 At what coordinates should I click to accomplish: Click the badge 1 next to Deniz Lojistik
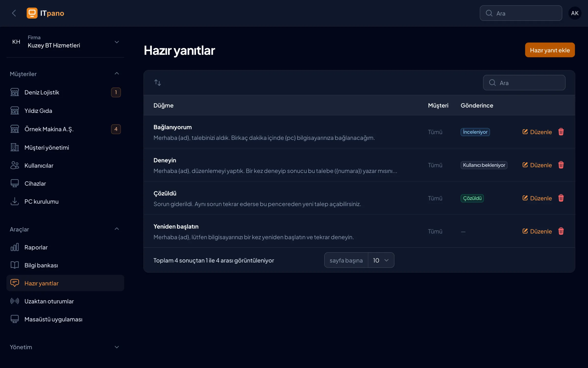[x=116, y=92]
